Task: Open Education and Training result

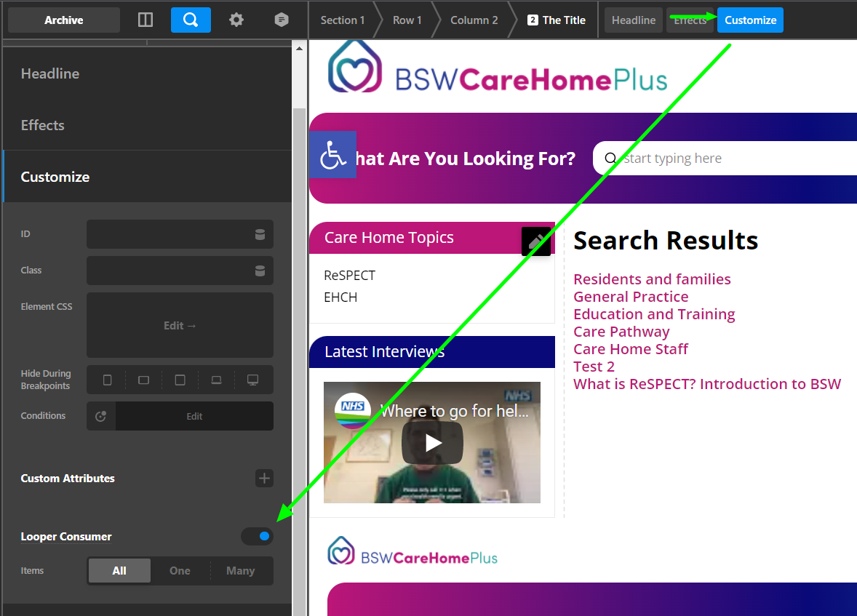Action: click(x=654, y=314)
